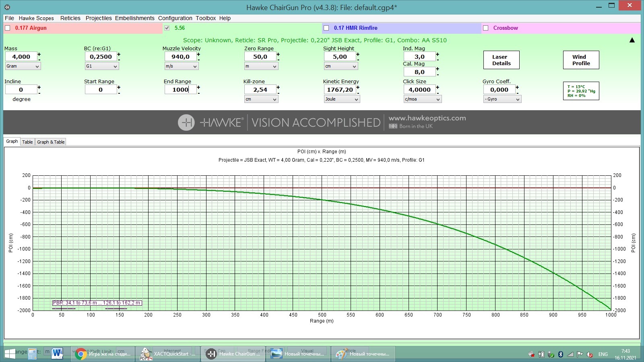Collapse the panel with the black triangle arrow

(x=632, y=40)
